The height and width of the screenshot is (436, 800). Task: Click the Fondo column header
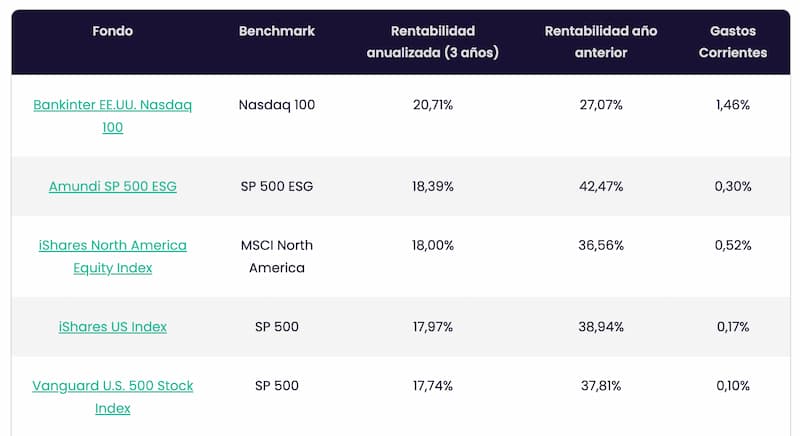pyautogui.click(x=112, y=31)
